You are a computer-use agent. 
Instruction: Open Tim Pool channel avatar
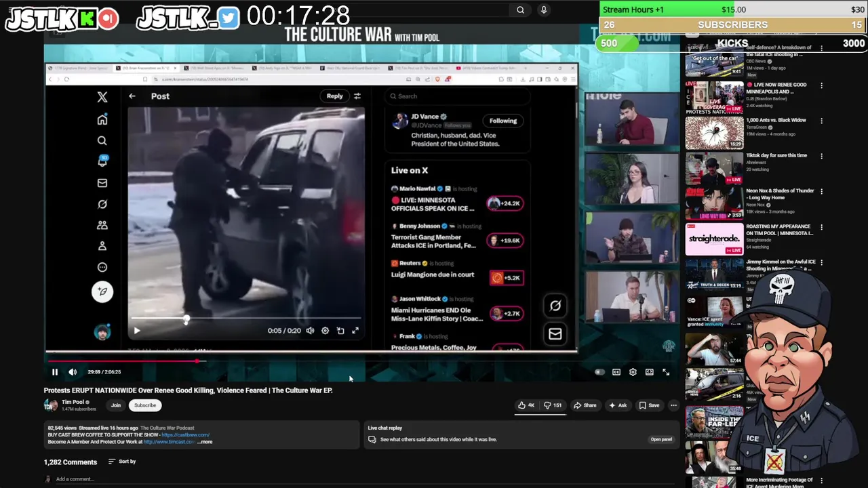[x=51, y=405]
